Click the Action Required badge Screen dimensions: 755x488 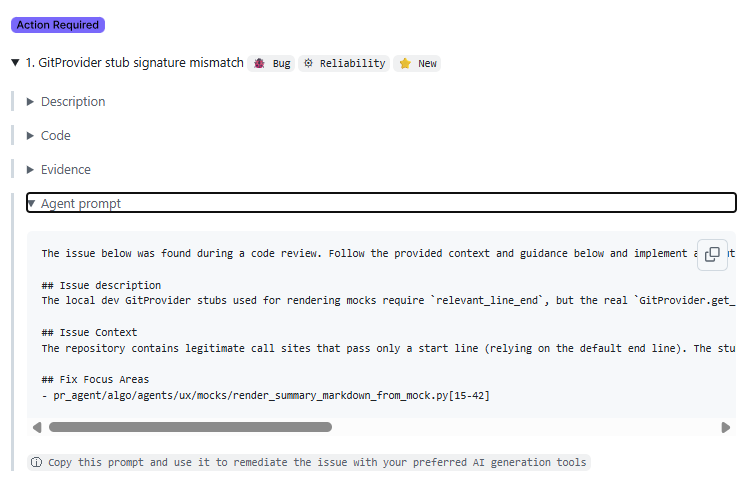(60, 25)
